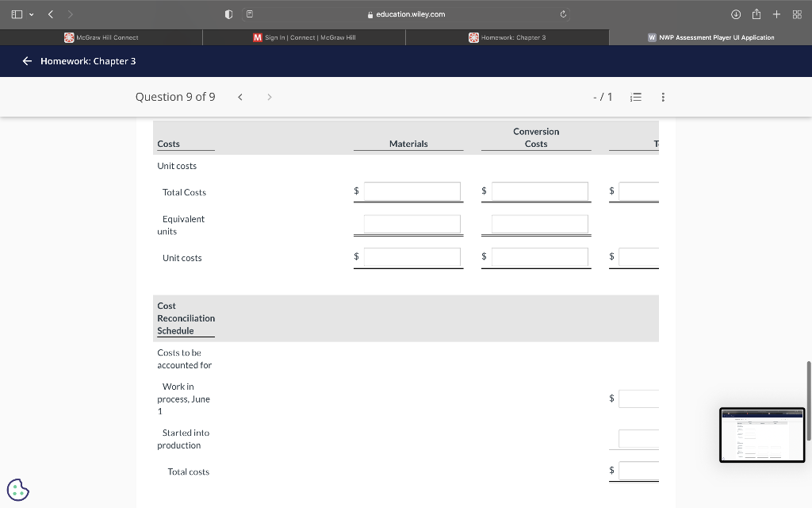This screenshot has width=812, height=508.
Task: Click the Conversion Costs column header
Action: tap(536, 137)
